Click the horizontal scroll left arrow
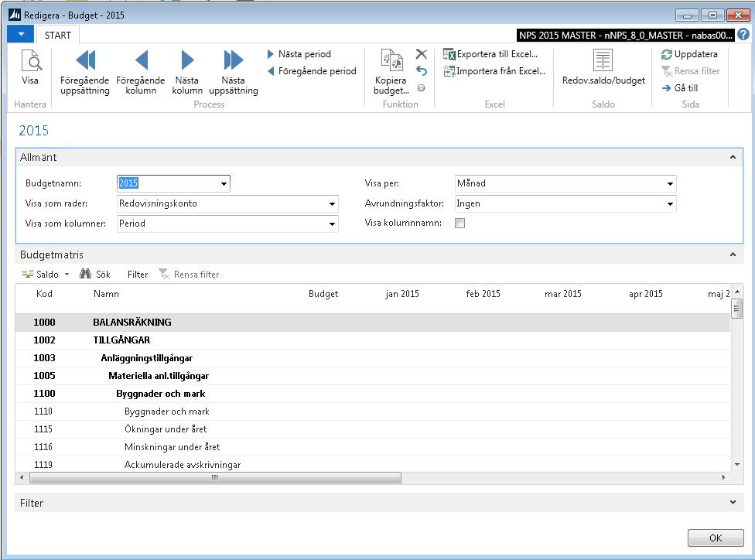Image resolution: width=755 pixels, height=560 pixels. 22,478
